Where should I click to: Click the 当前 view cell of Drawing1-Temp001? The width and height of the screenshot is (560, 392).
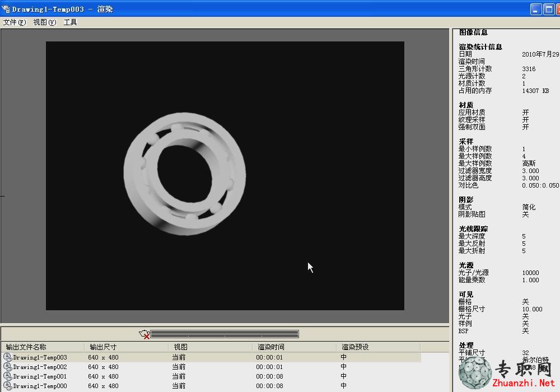(179, 376)
